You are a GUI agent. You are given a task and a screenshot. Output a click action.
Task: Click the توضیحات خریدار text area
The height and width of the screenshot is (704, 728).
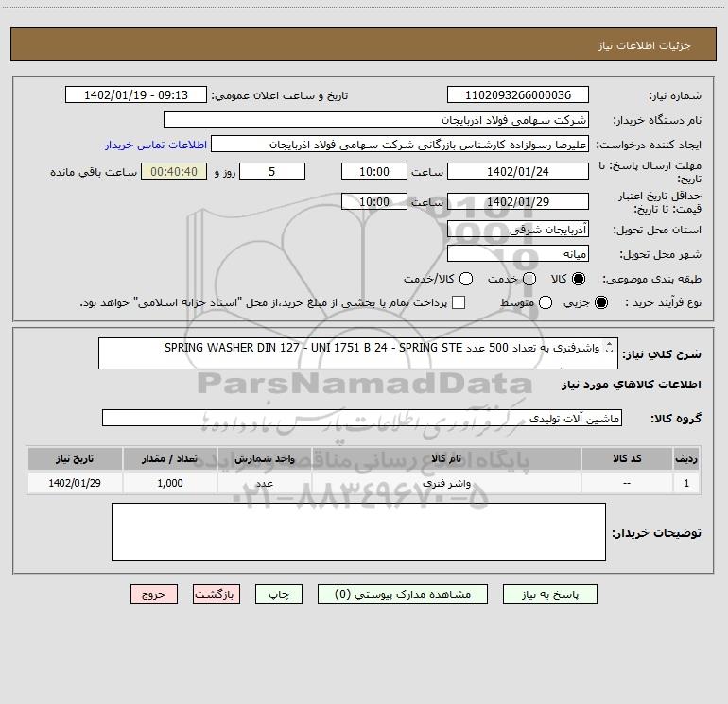(x=358, y=532)
